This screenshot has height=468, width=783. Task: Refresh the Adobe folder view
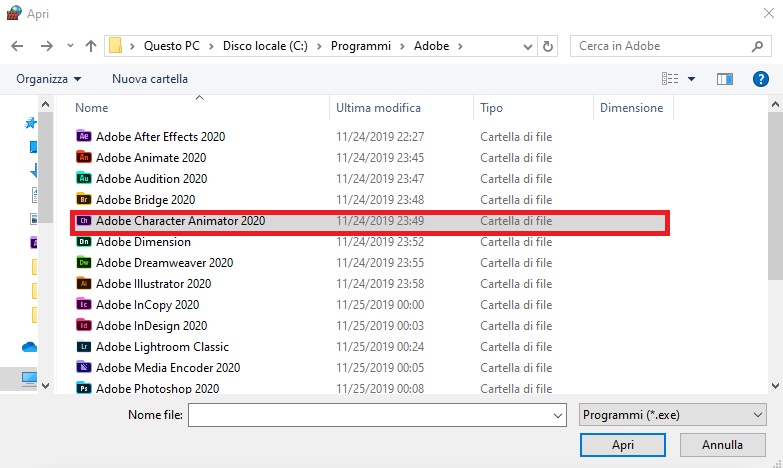pyautogui.click(x=548, y=46)
